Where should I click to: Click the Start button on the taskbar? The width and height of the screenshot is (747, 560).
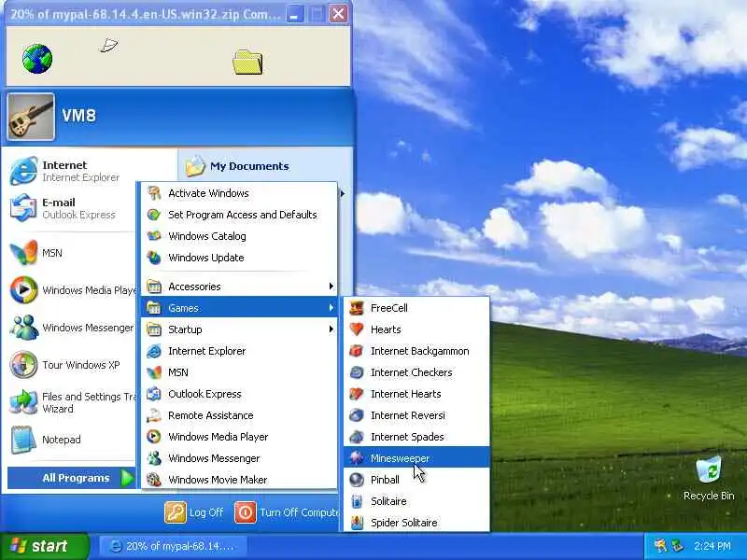[44, 546]
